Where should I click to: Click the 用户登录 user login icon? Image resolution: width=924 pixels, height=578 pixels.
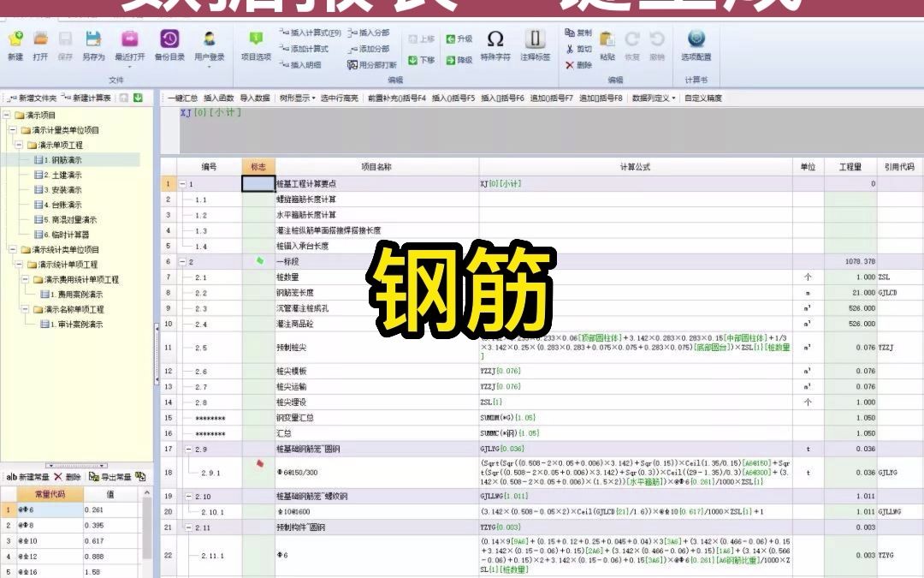pyautogui.click(x=209, y=47)
